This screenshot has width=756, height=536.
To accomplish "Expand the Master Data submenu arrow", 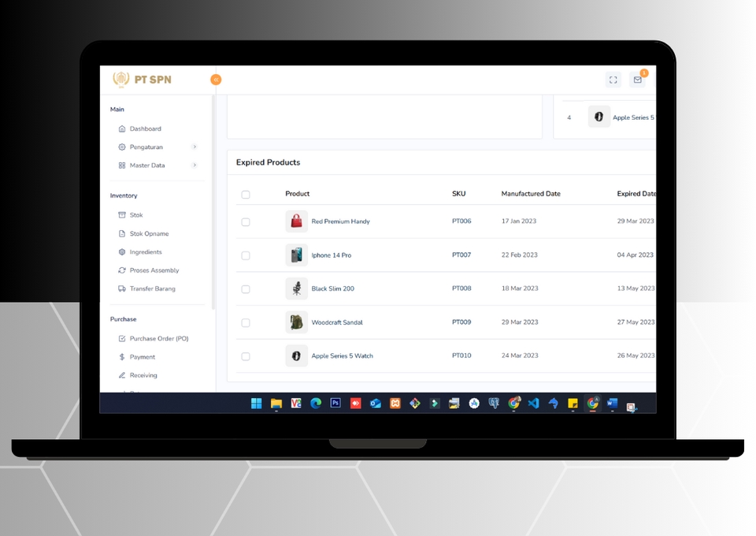I will [x=195, y=166].
